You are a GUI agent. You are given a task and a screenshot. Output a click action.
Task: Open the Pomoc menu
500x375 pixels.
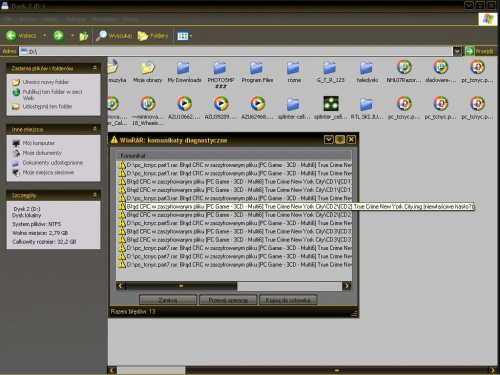pos(131,19)
